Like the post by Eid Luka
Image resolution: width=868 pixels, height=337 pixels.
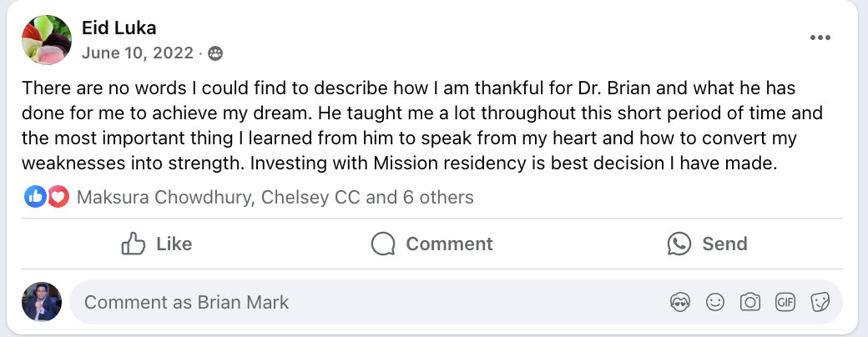(157, 244)
